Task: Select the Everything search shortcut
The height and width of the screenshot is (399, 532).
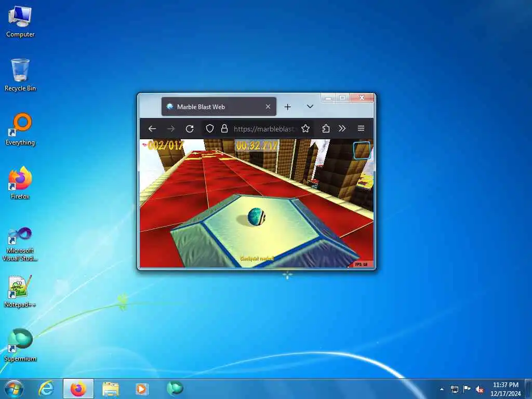Action: (20, 129)
